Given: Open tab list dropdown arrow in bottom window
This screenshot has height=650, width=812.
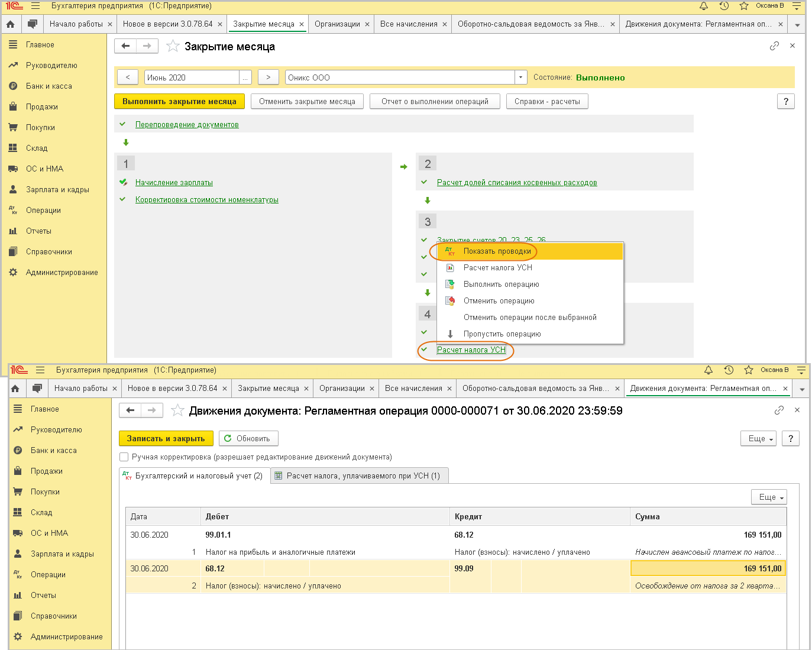Looking at the screenshot, I should tap(802, 389).
